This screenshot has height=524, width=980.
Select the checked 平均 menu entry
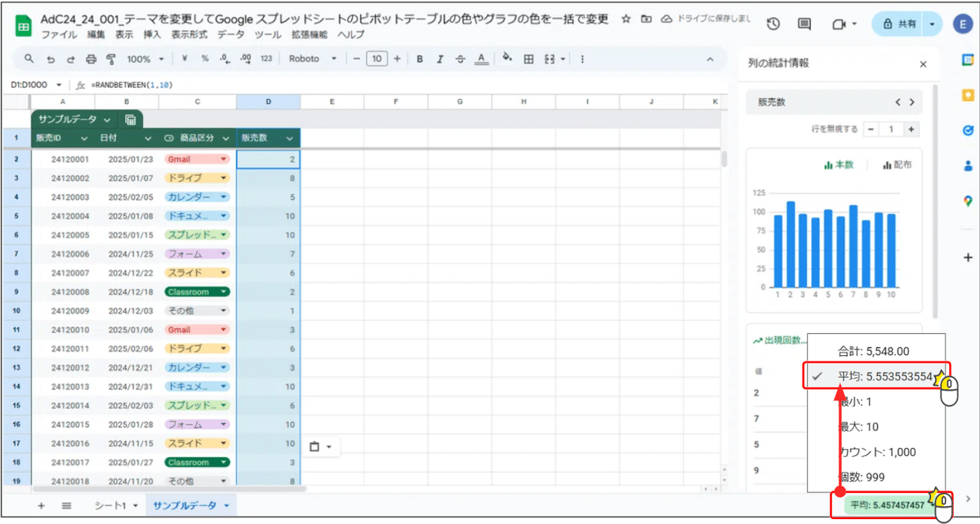tap(875, 376)
